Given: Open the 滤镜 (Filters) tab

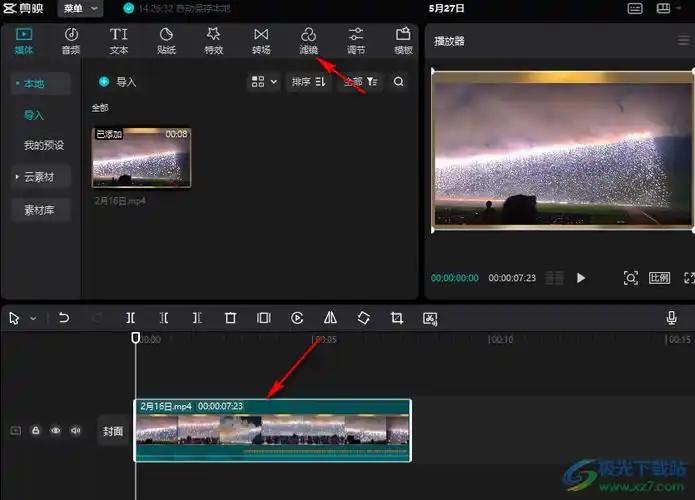Looking at the screenshot, I should tap(308, 40).
